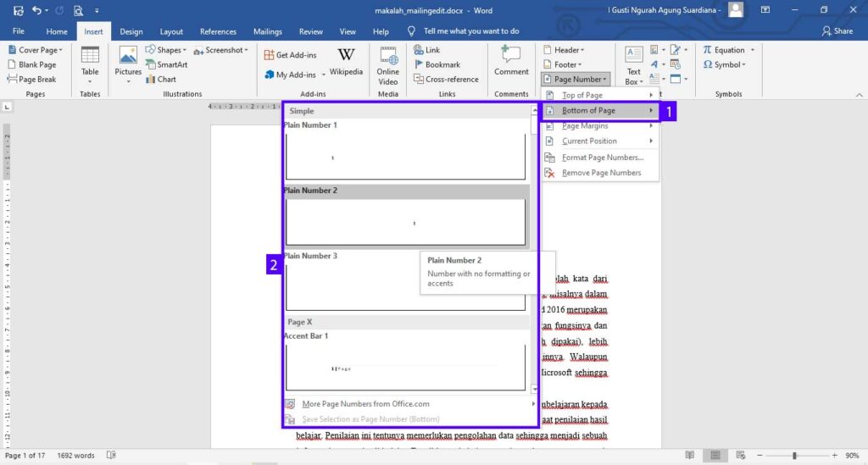The image size is (868, 465).
Task: Open the Wikipedia add-in
Action: pyautogui.click(x=346, y=61)
